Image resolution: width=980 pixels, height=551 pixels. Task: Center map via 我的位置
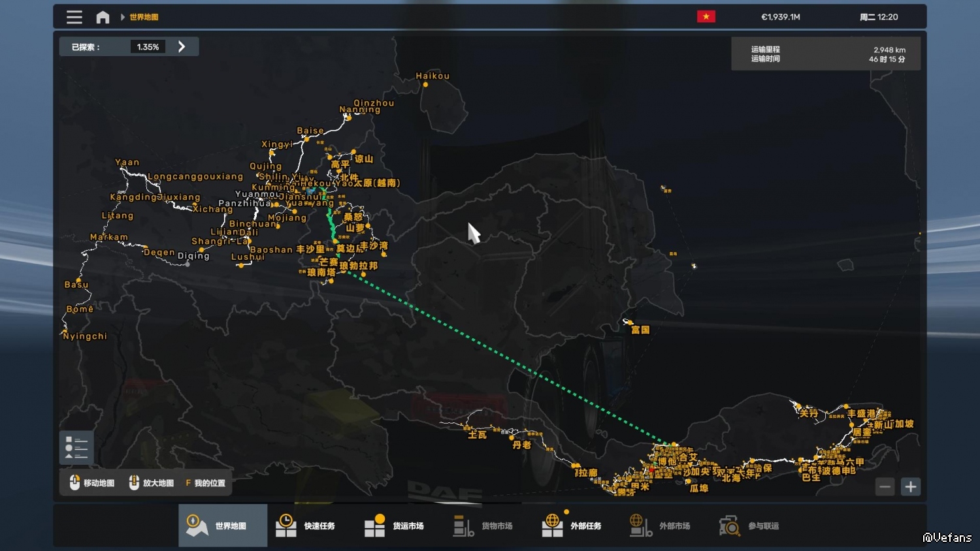[206, 483]
